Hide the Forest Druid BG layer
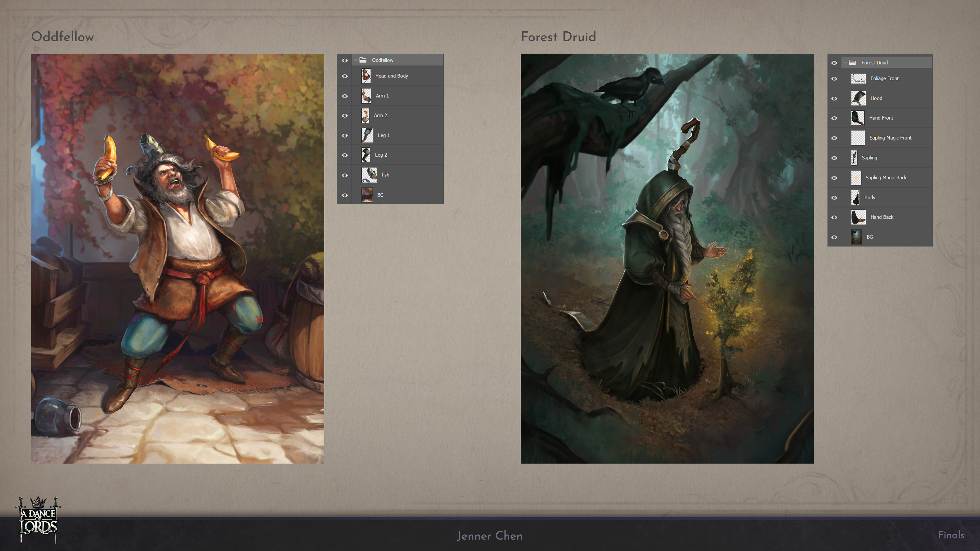The width and height of the screenshot is (980, 551). tap(834, 237)
